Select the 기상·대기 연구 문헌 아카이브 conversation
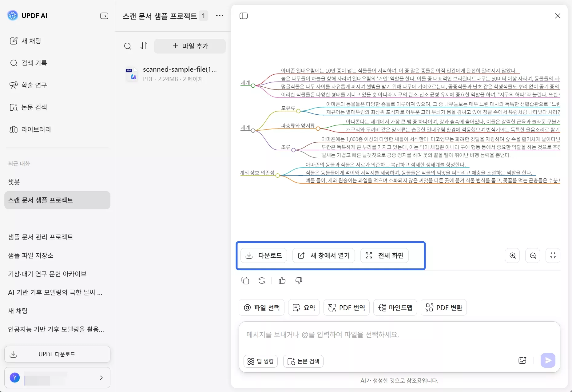572x392 pixels. coord(47,274)
